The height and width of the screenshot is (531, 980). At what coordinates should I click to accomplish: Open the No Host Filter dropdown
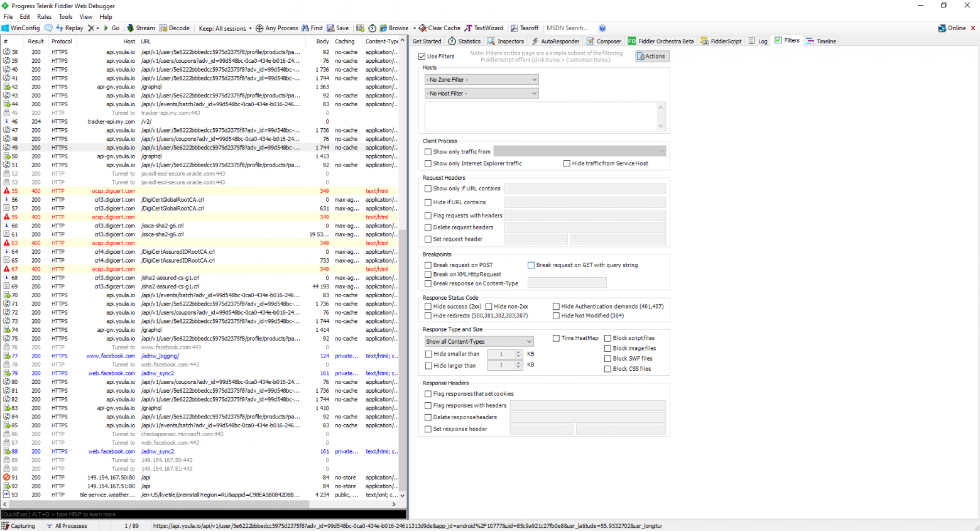(x=481, y=94)
